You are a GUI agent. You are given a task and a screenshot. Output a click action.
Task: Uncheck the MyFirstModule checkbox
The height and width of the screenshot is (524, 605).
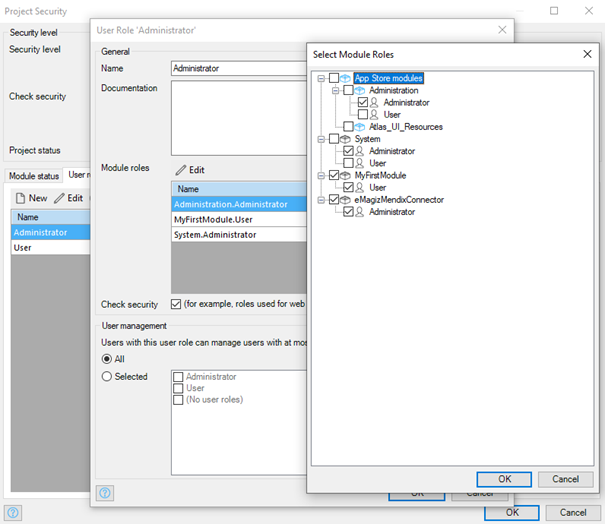tap(334, 176)
